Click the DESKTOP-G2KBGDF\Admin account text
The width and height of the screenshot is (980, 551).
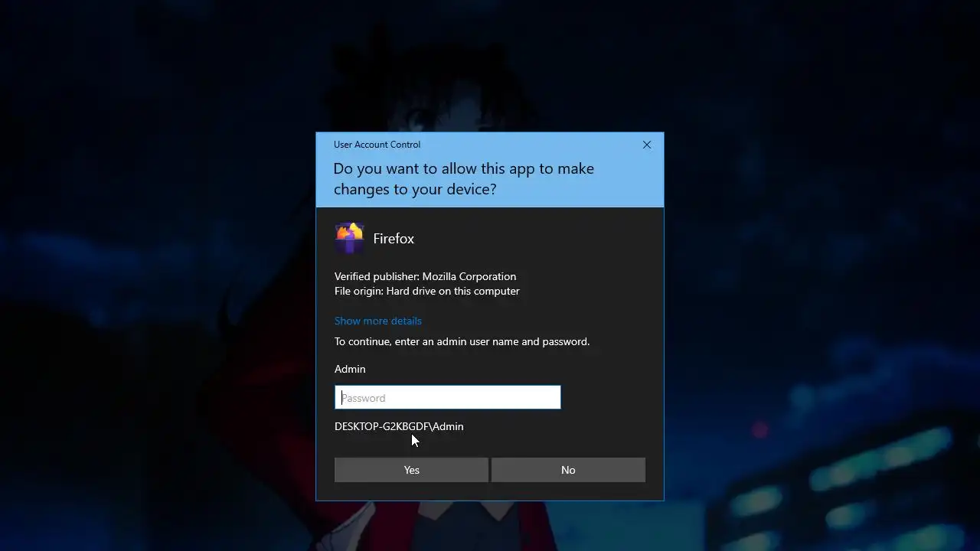point(399,426)
